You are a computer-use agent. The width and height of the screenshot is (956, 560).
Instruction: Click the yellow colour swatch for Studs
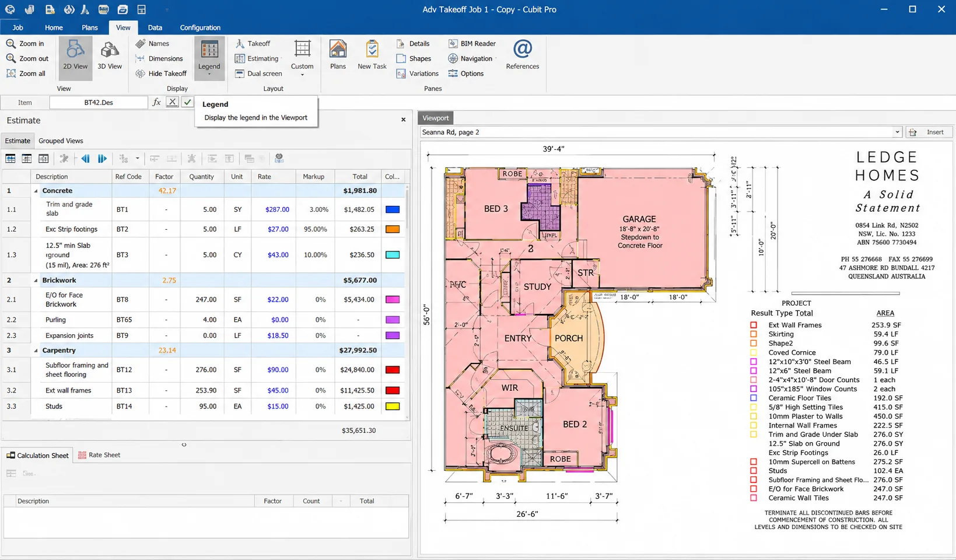pos(393,407)
